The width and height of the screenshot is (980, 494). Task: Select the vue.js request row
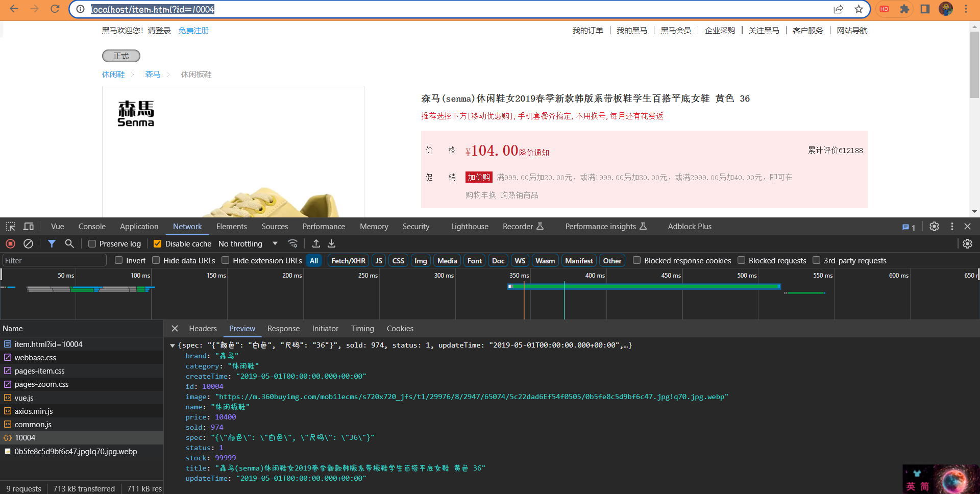point(82,398)
